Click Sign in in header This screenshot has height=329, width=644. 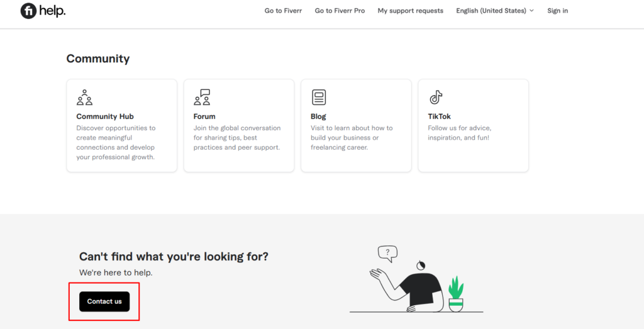click(557, 11)
